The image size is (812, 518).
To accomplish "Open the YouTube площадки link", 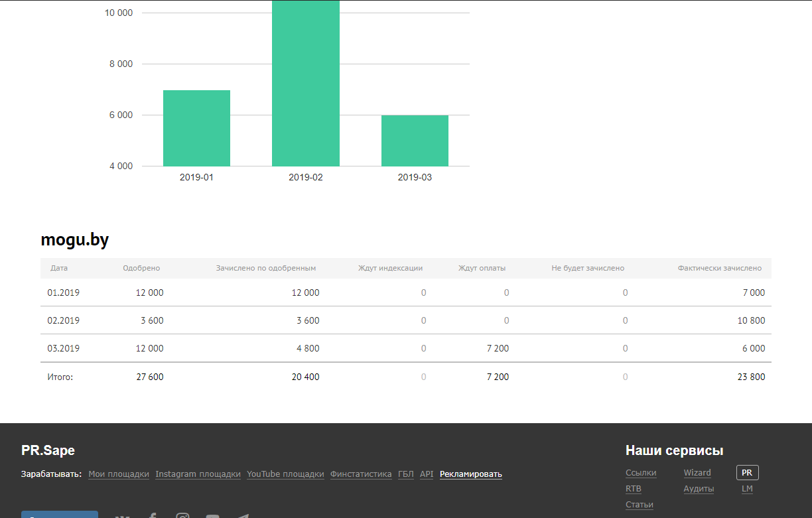I will point(285,474).
